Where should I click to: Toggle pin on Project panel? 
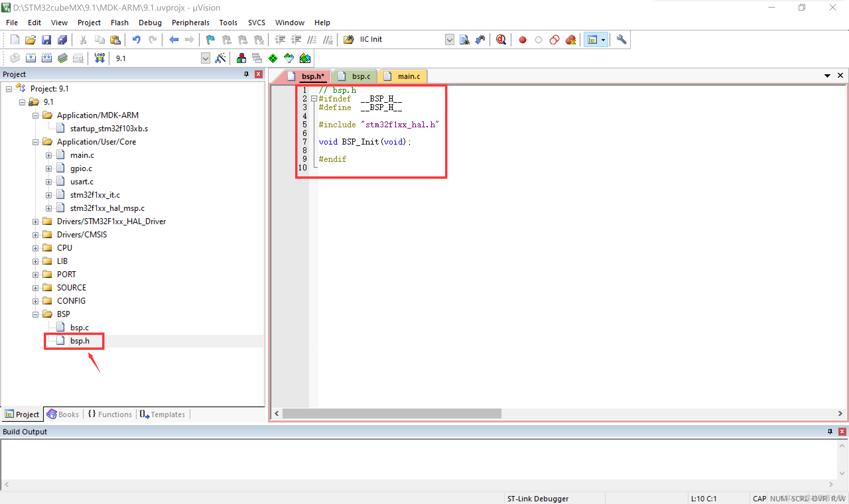tap(246, 74)
